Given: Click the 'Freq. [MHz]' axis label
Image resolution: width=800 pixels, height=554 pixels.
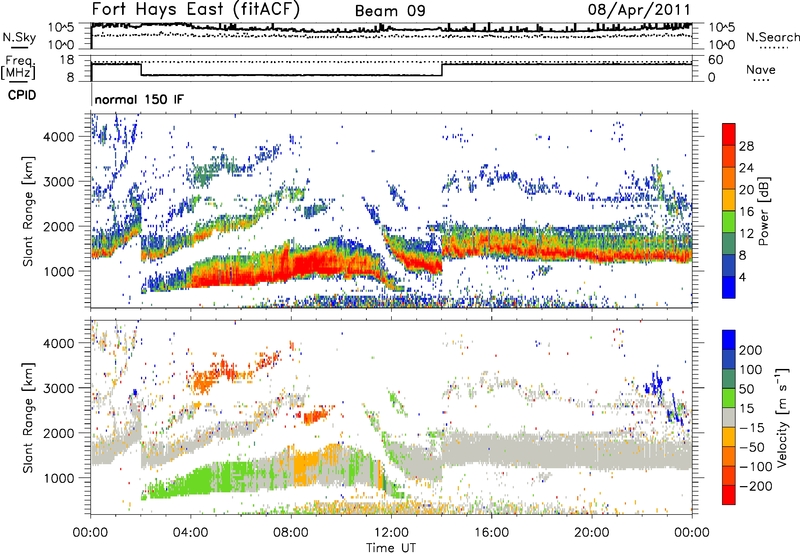Looking at the screenshot, I should coord(18,67).
